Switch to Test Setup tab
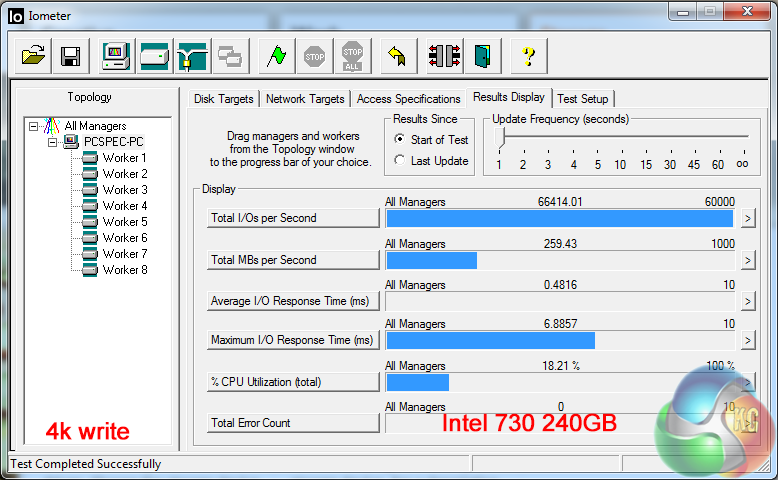The image size is (778, 480). (x=583, y=99)
